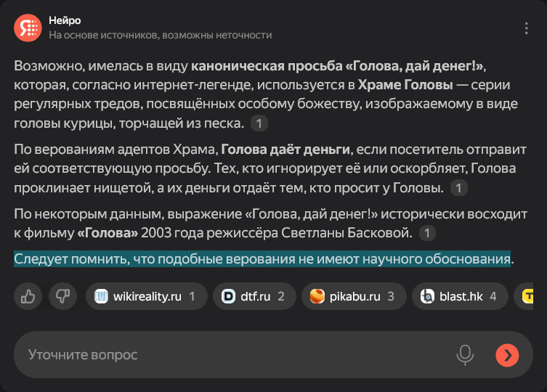Screen dimensions: 547x392
Task: Open the wikireality.ru source chip
Action: coord(146,296)
